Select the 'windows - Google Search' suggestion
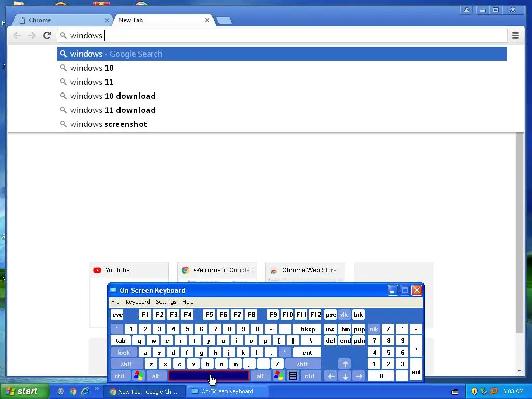The height and width of the screenshot is (399, 532). [282, 54]
